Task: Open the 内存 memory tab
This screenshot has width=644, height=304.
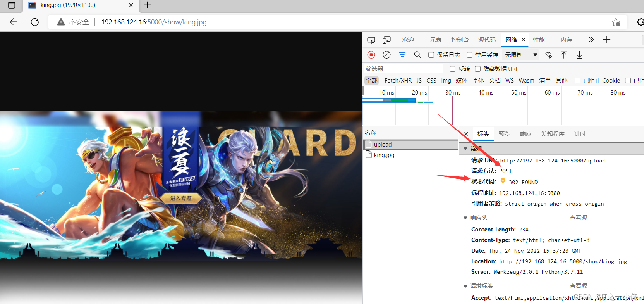Action: (x=567, y=40)
